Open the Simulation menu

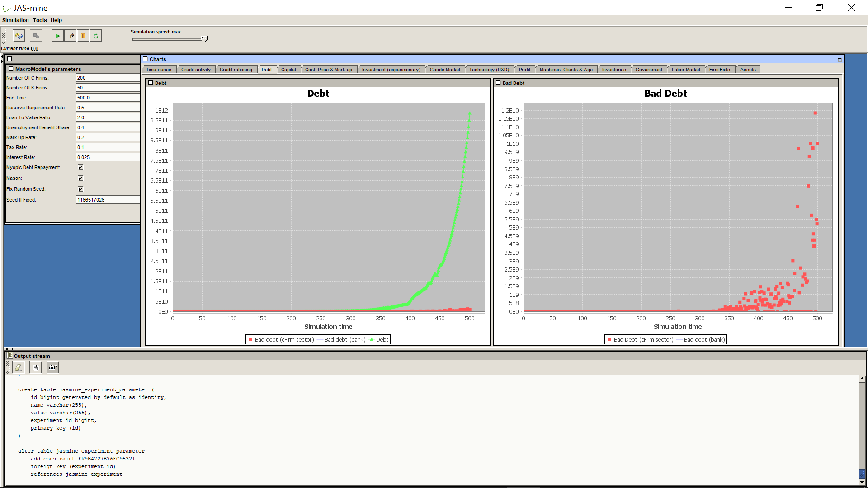click(x=15, y=20)
